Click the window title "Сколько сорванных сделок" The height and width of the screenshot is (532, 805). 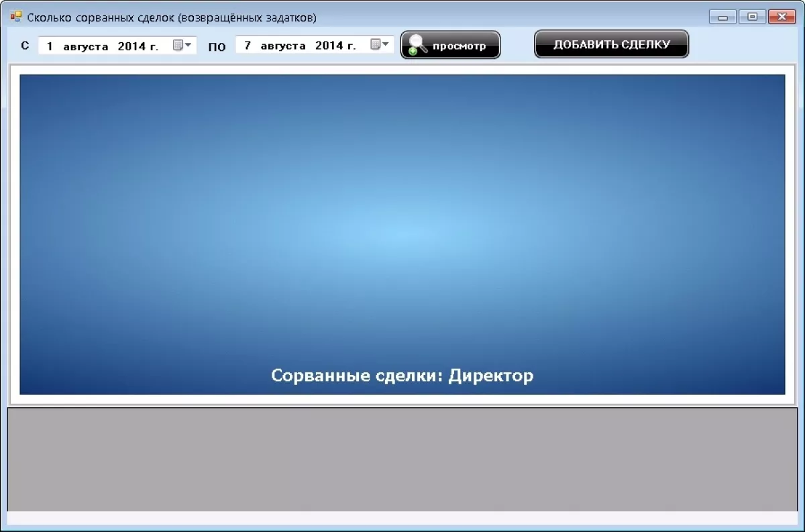click(x=172, y=17)
